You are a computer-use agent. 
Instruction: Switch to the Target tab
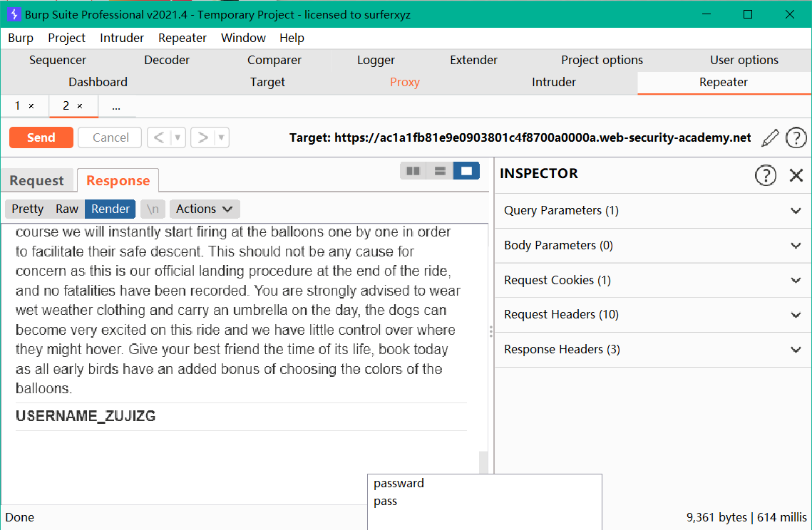point(268,83)
